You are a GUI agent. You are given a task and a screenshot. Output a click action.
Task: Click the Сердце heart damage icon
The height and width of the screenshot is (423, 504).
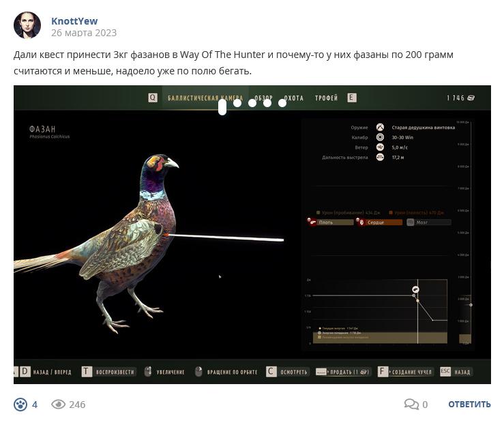point(360,222)
